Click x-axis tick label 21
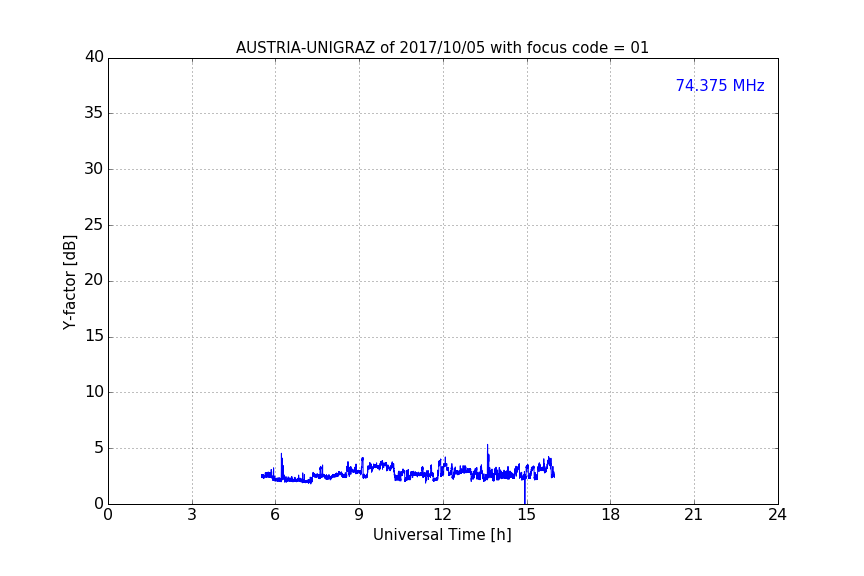This screenshot has width=864, height=576. click(x=694, y=515)
